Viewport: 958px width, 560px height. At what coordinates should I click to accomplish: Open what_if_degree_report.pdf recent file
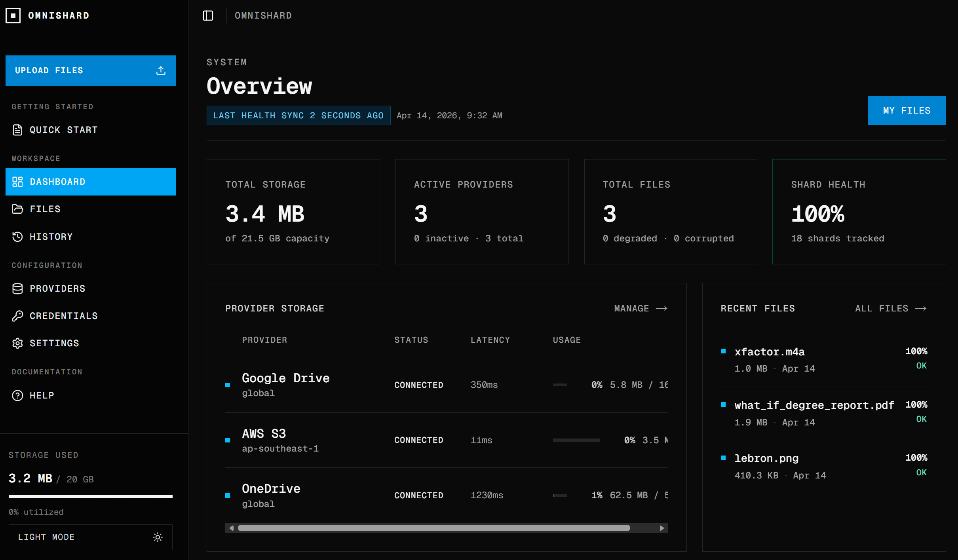pyautogui.click(x=824, y=413)
